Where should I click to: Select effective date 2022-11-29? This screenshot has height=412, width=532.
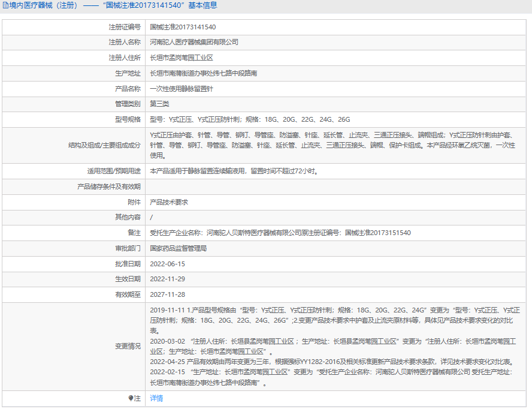[168, 279]
